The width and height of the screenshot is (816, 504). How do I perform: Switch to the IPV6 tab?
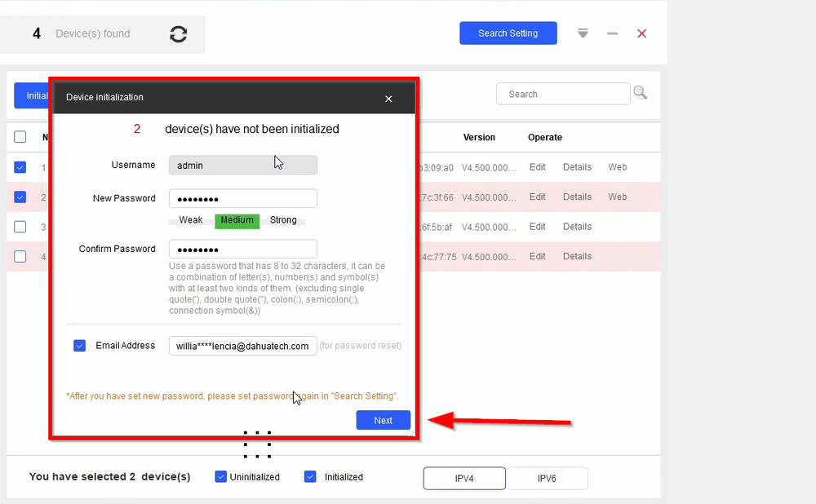point(548,478)
